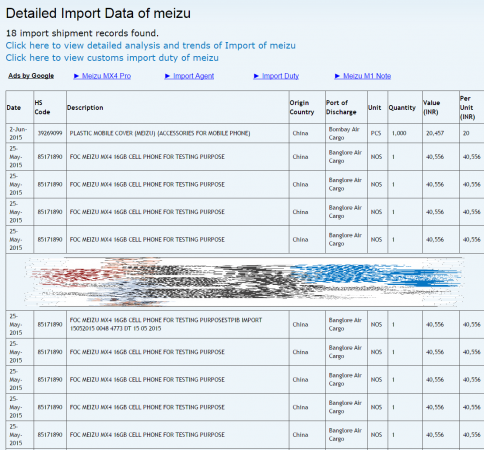Click HS code 39269099 in first row
Screen dimensions: 484x450
(50, 133)
